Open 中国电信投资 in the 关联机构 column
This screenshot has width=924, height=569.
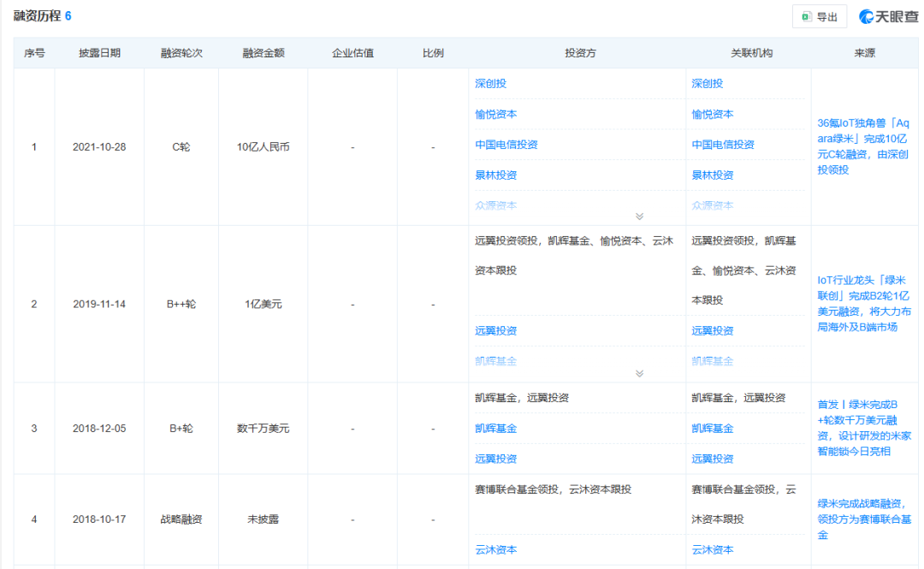click(723, 145)
